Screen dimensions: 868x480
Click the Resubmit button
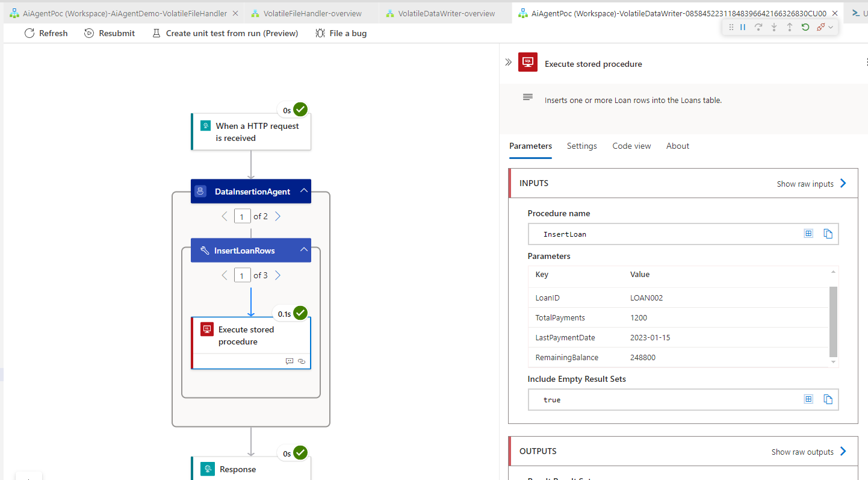coord(110,33)
